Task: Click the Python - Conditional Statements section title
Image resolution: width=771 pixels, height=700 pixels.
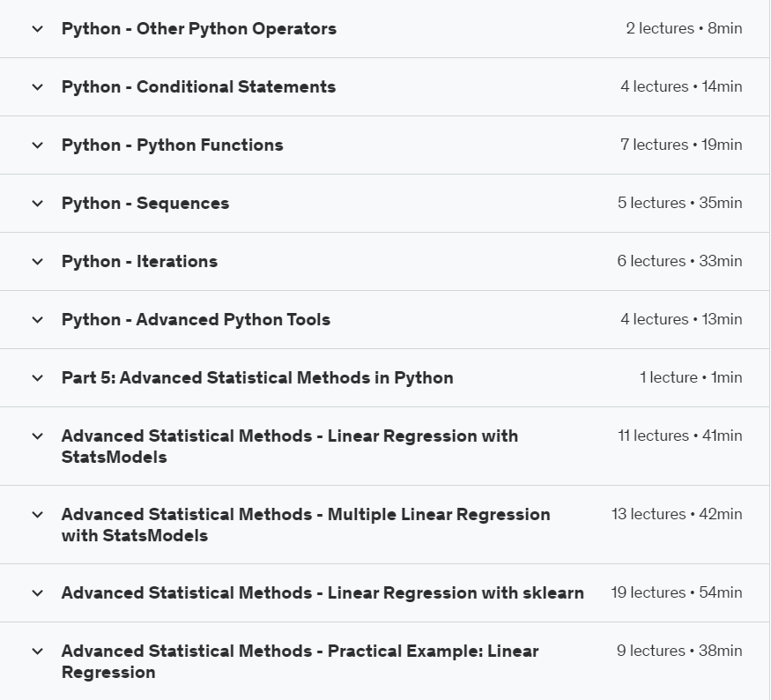Action: [198, 87]
